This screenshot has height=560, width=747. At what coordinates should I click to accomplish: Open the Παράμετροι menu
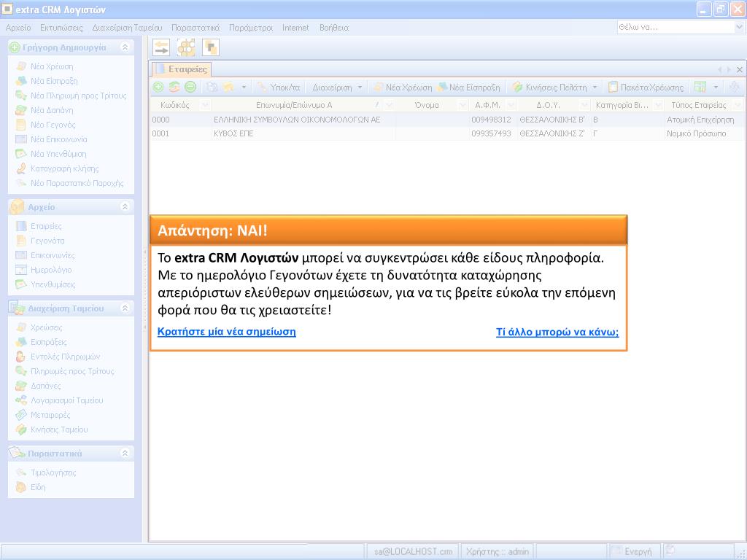tap(251, 28)
